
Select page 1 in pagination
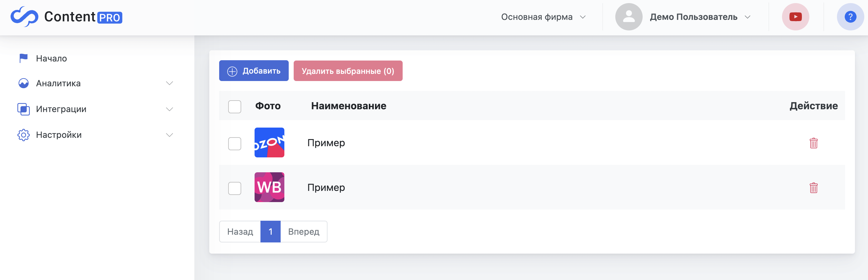click(271, 232)
